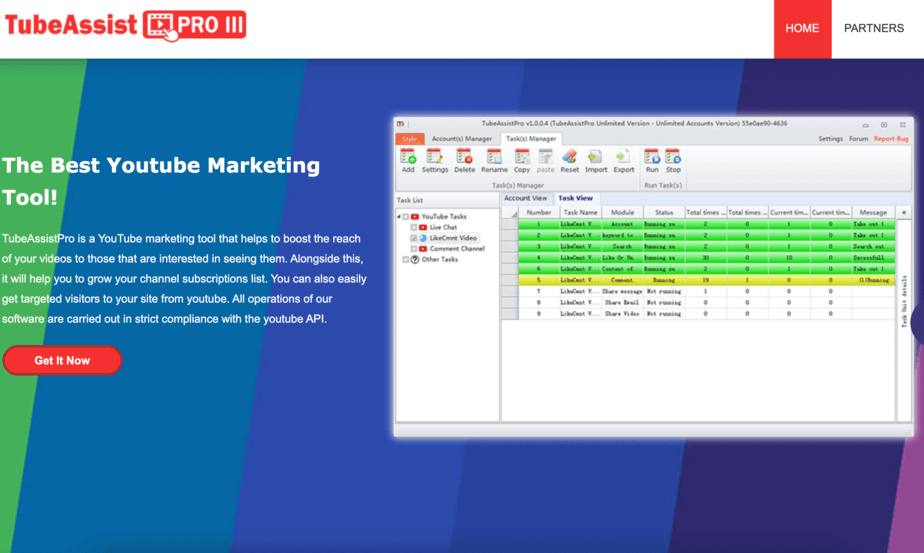This screenshot has width=924, height=553.
Task: Click the Stop tasks icon
Action: coord(673,157)
